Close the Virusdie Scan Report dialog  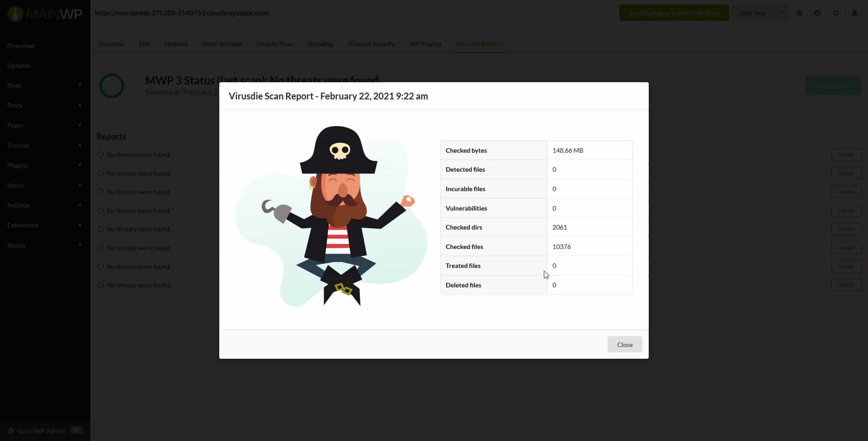[625, 345]
